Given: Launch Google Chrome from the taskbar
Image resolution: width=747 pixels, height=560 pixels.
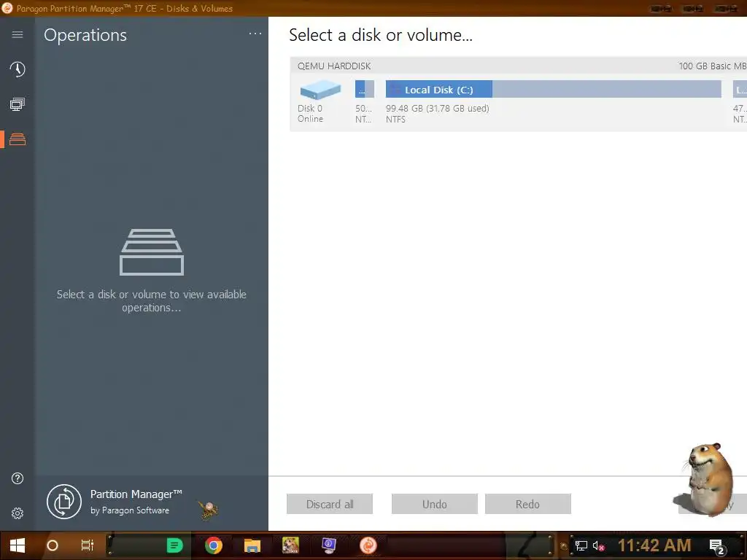Looking at the screenshot, I should tap(214, 545).
